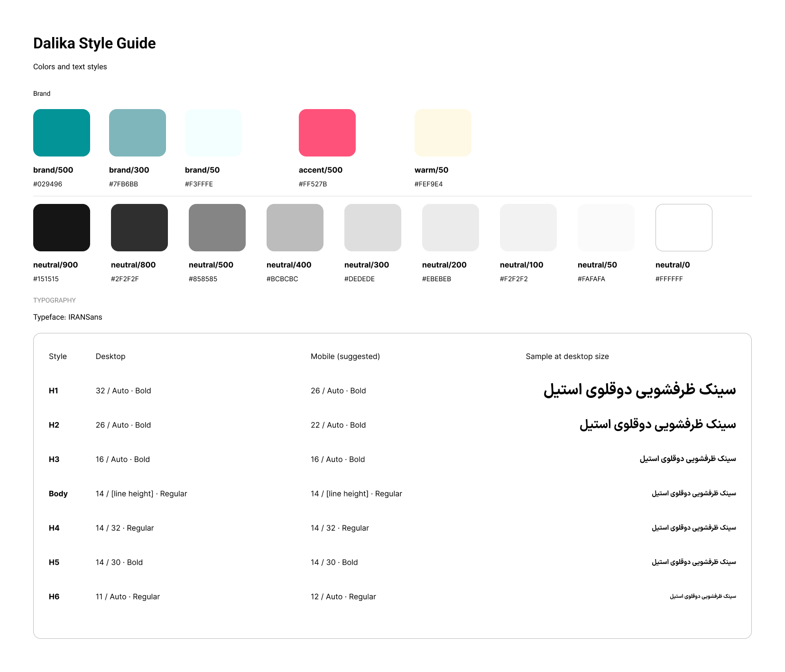The width and height of the screenshot is (785, 672).
Task: Select the 'neutral/500' label text
Action: click(211, 265)
